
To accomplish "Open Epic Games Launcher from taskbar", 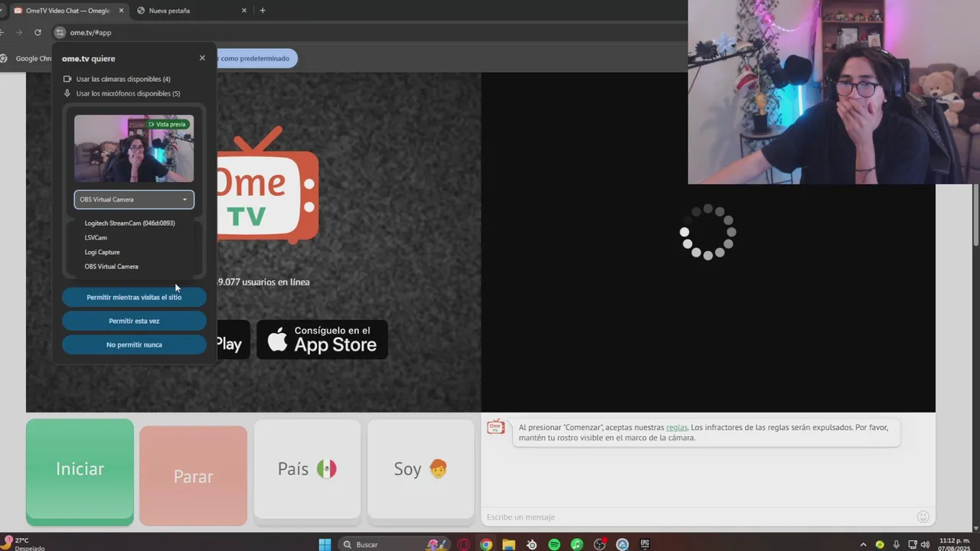I will click(645, 544).
